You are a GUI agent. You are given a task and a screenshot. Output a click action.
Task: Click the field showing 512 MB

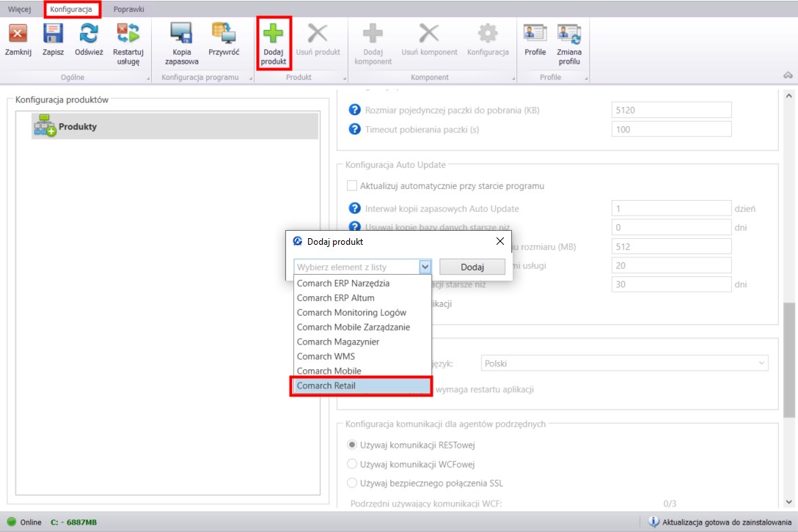tap(671, 246)
